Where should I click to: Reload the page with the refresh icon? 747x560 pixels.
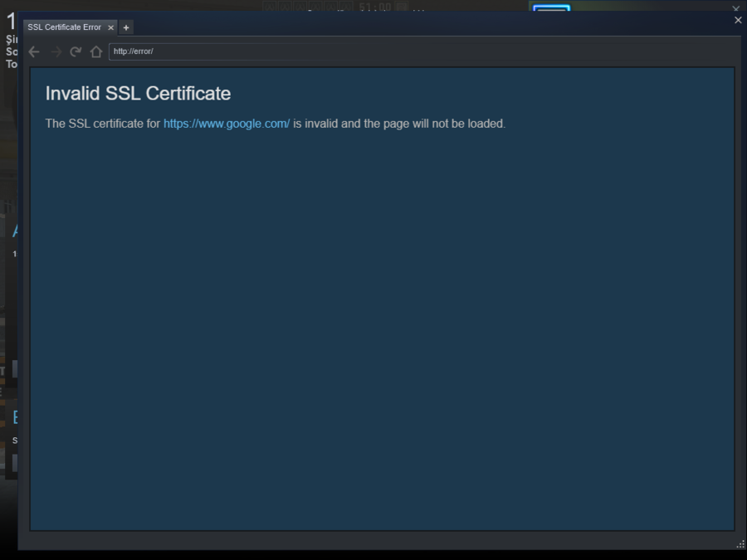[x=76, y=51]
